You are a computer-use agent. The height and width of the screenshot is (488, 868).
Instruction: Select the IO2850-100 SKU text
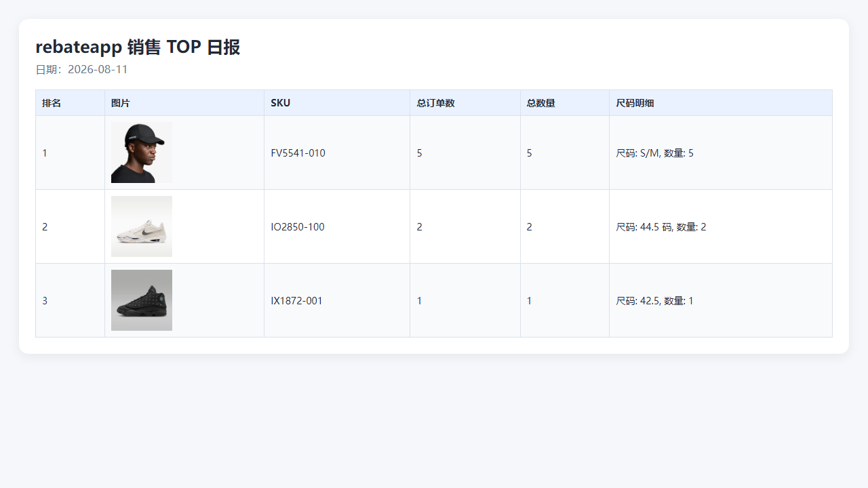(298, 227)
